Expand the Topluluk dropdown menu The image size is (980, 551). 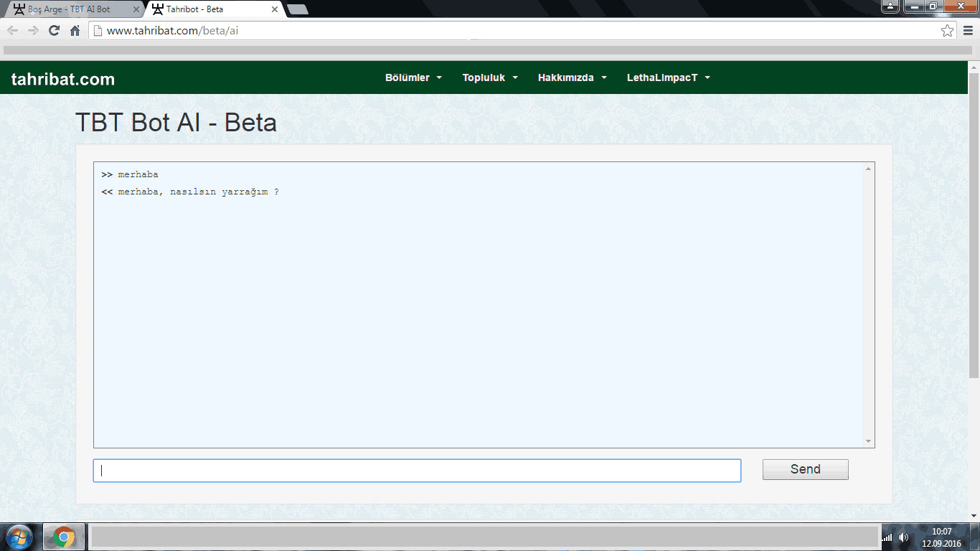pos(490,77)
